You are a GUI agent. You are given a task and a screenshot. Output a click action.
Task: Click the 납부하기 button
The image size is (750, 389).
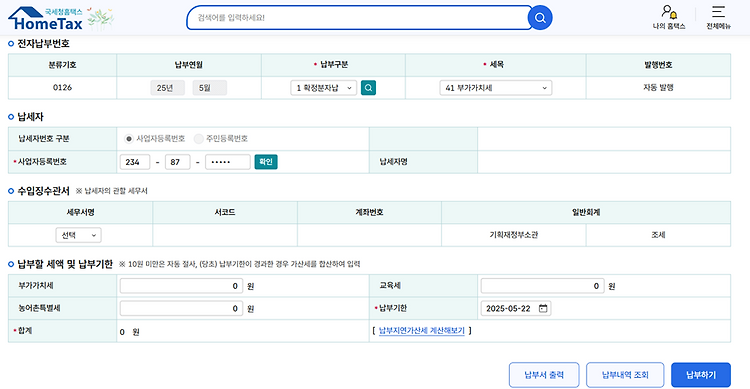701,375
